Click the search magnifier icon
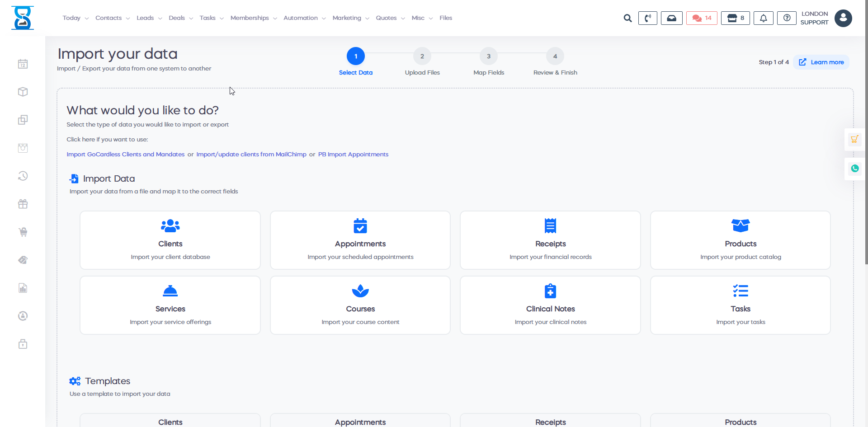The image size is (868, 427). click(x=627, y=18)
